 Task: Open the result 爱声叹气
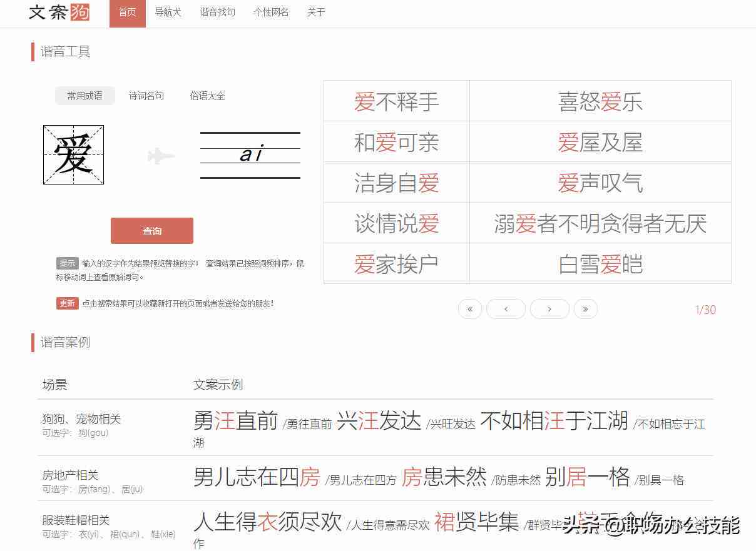coord(600,183)
